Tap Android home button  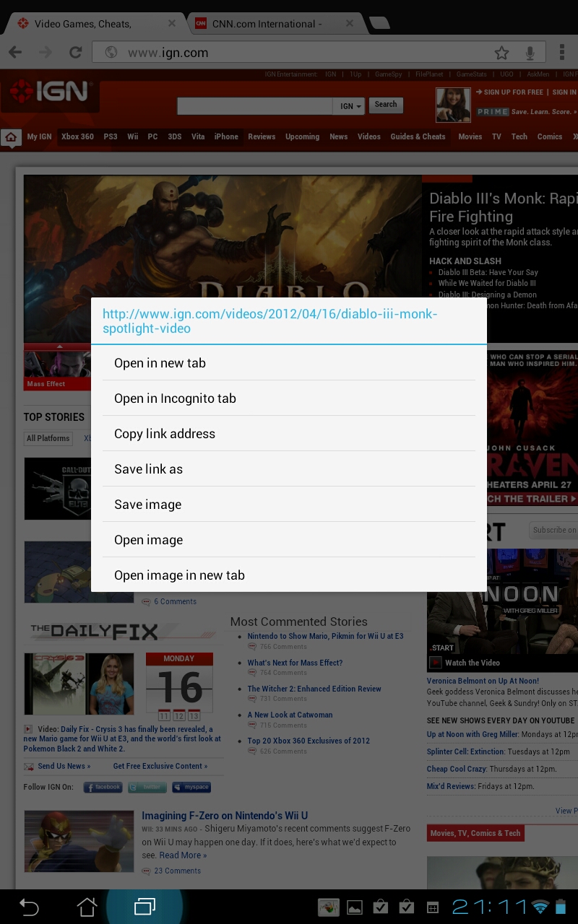point(87,907)
